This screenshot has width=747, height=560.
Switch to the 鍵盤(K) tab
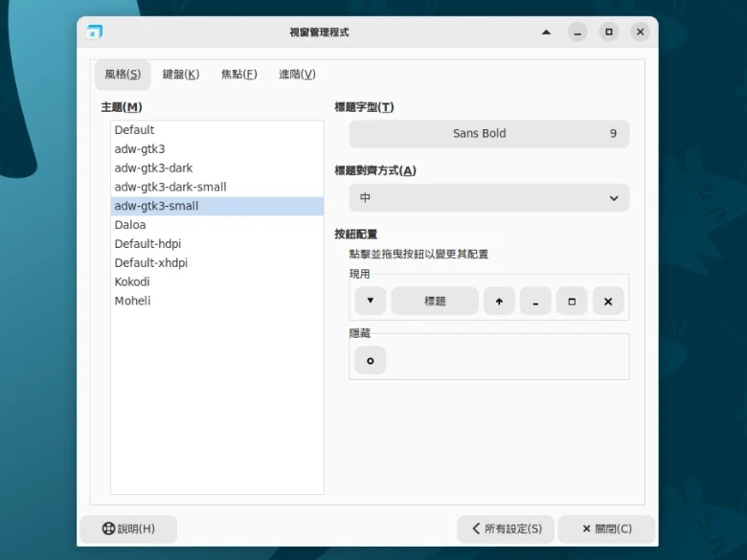tap(181, 75)
